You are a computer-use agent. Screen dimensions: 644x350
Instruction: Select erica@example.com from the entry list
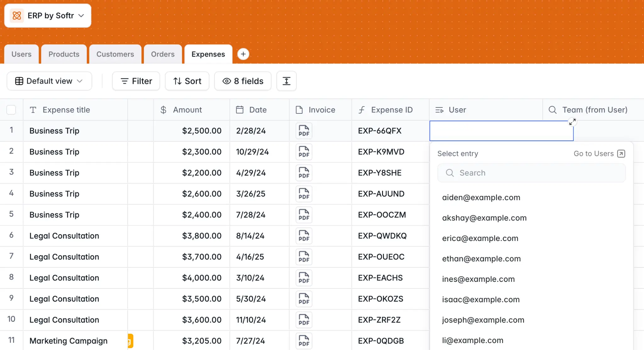pyautogui.click(x=480, y=238)
